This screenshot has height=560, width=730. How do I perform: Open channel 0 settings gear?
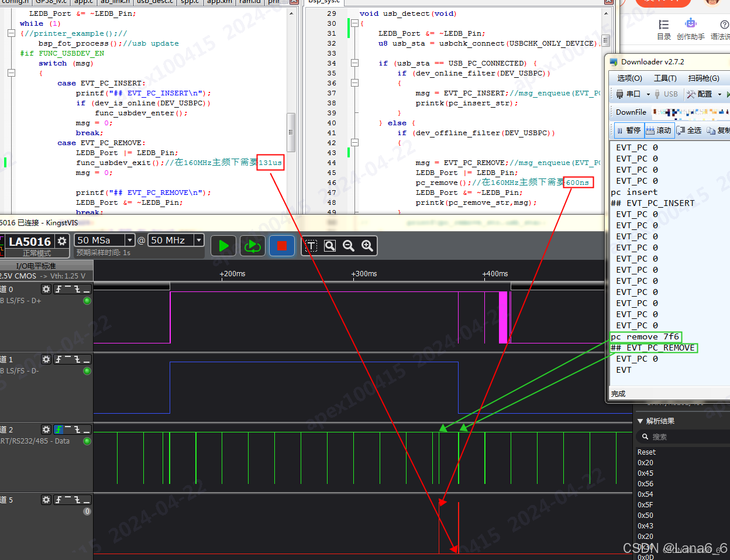coord(46,289)
